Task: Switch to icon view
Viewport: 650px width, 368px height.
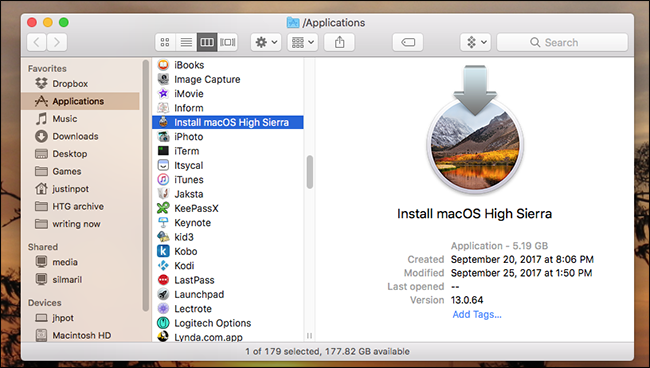Action: pyautogui.click(x=165, y=42)
